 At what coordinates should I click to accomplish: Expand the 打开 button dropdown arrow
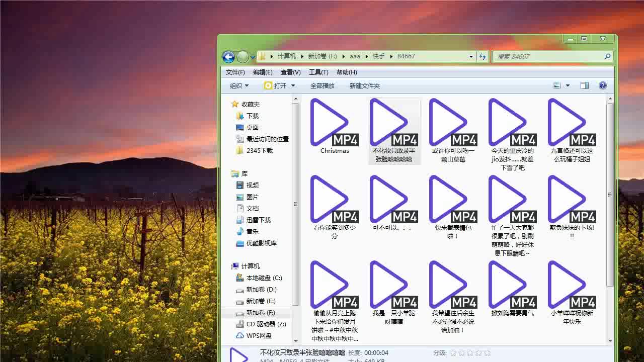click(293, 85)
